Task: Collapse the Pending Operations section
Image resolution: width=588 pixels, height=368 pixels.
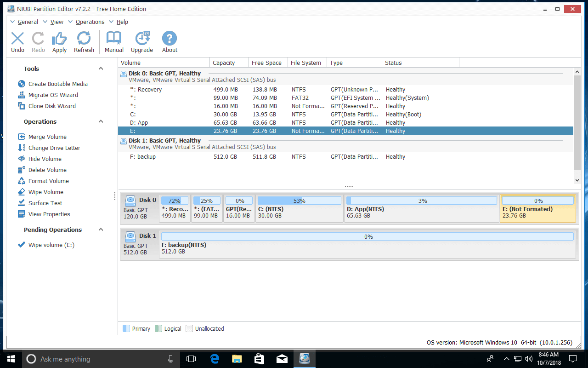Action: 101,230
